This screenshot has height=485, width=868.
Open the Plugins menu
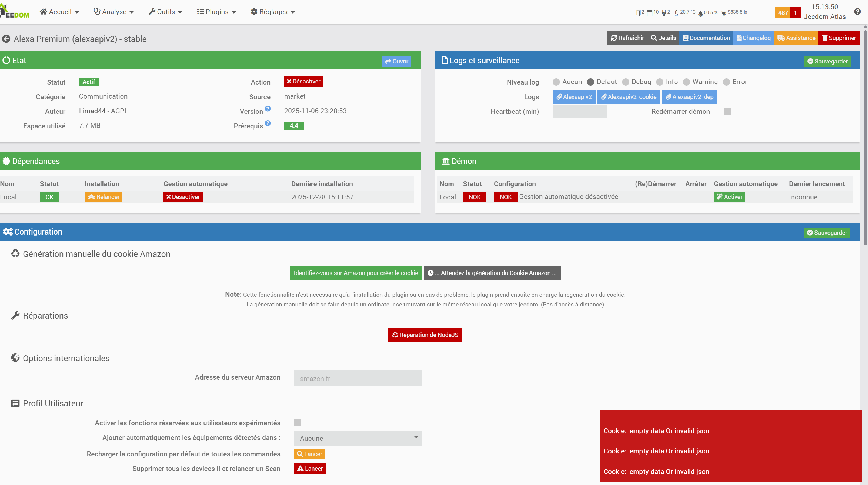click(216, 12)
